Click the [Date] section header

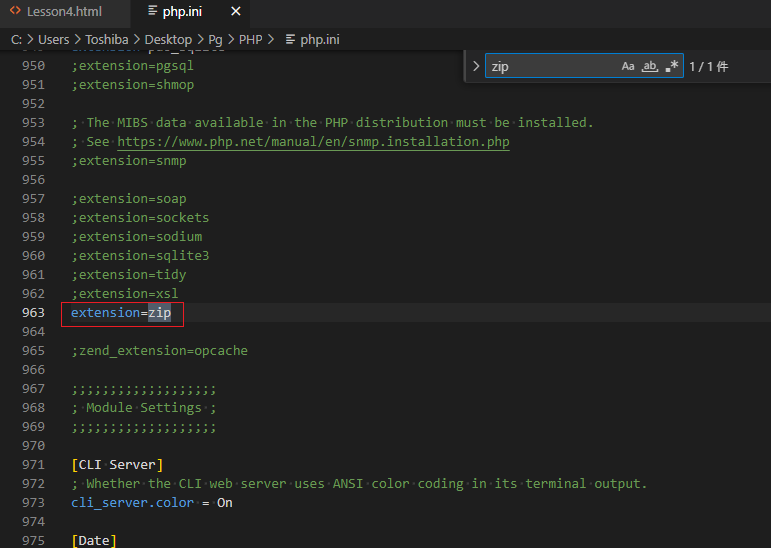[x=94, y=541]
